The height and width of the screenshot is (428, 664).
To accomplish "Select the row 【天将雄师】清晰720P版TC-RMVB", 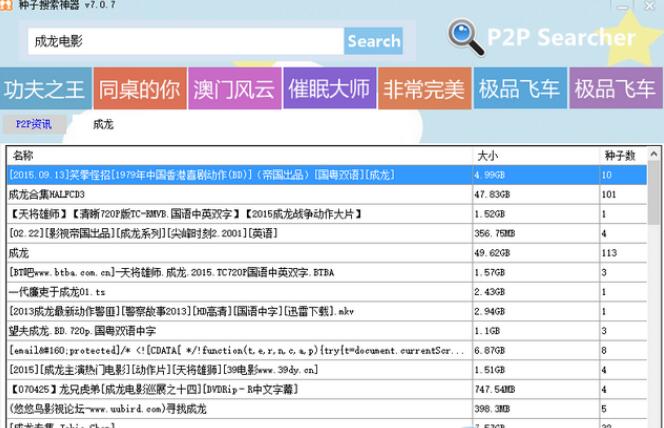I will point(327,214).
